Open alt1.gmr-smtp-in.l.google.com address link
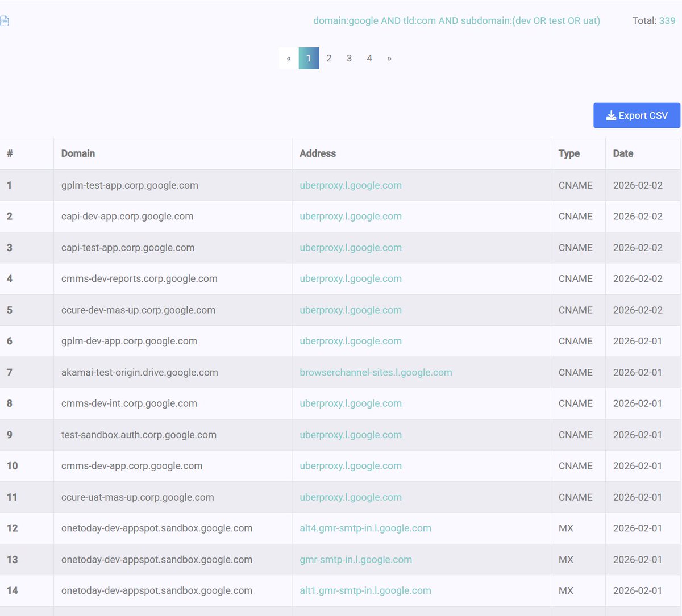 365,590
